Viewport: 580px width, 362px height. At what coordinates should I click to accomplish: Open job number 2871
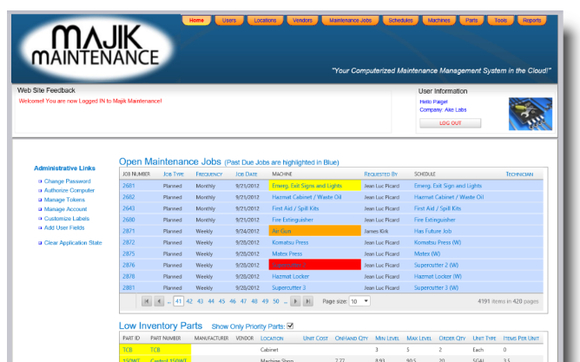click(x=129, y=231)
